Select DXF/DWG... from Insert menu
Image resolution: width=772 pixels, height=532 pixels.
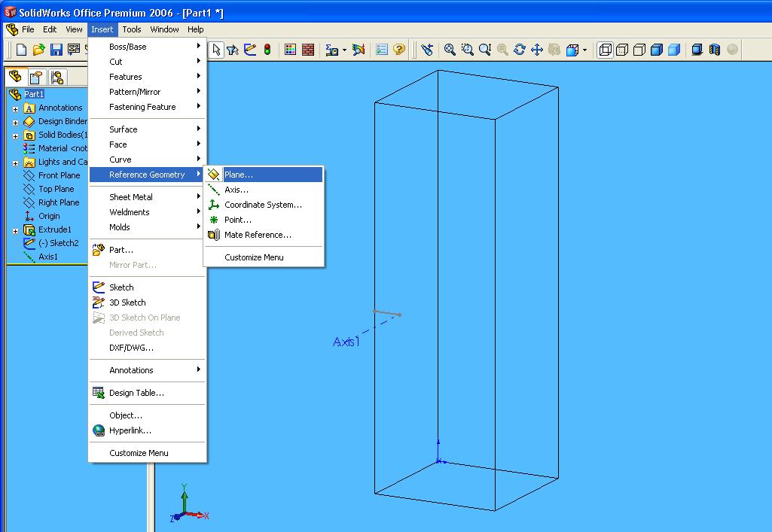[147, 348]
